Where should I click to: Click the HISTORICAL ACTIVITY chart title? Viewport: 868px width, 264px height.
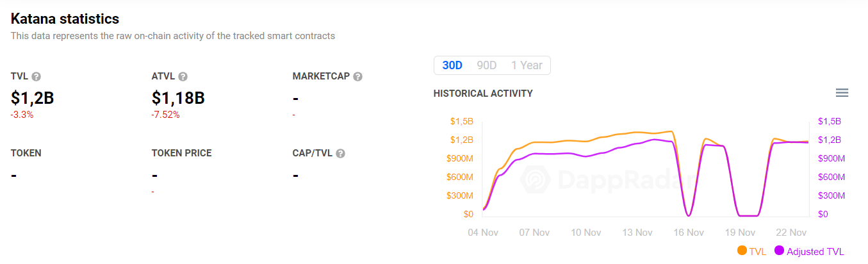[x=483, y=94]
